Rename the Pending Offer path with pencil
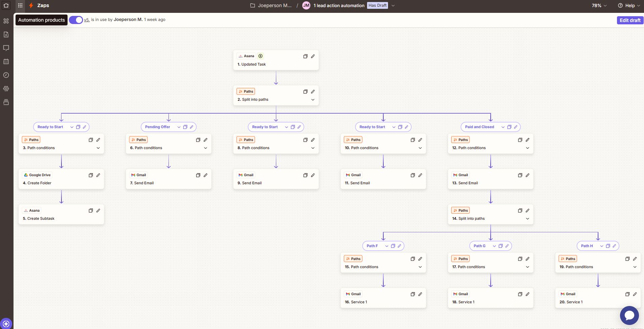The image size is (644, 329). [191, 127]
